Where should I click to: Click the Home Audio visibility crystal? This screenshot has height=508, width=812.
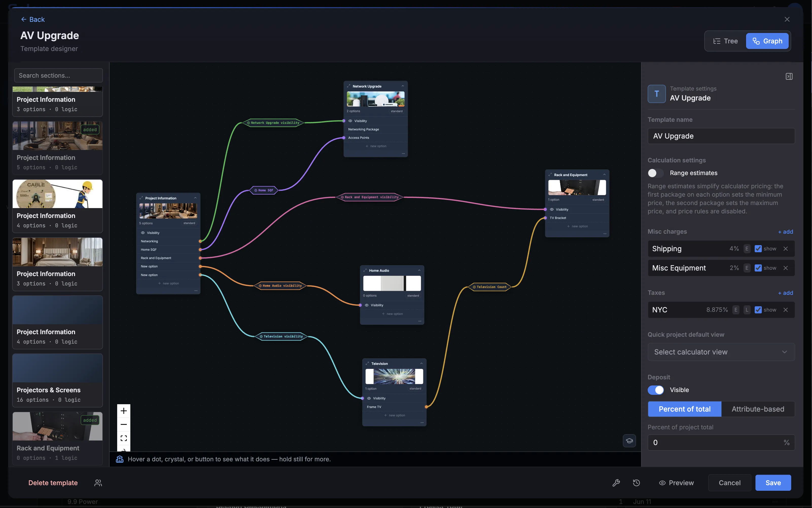tap(280, 285)
